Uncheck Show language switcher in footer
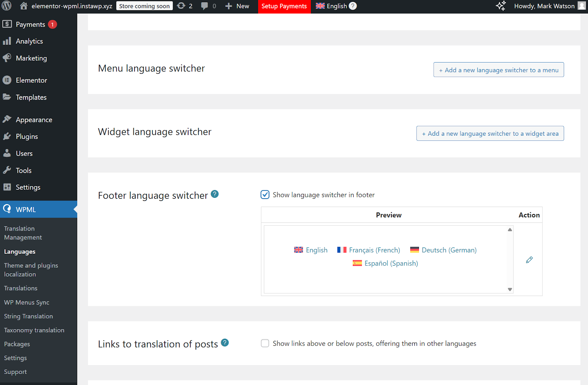The width and height of the screenshot is (588, 385). coord(265,195)
